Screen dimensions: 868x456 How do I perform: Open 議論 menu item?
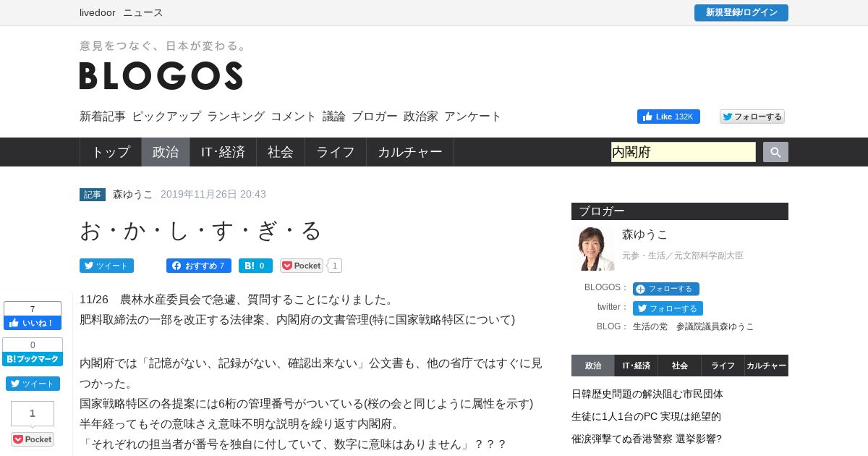tap(334, 116)
